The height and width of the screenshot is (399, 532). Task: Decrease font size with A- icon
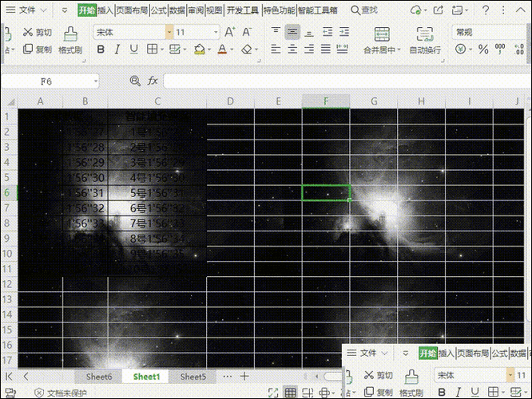247,32
